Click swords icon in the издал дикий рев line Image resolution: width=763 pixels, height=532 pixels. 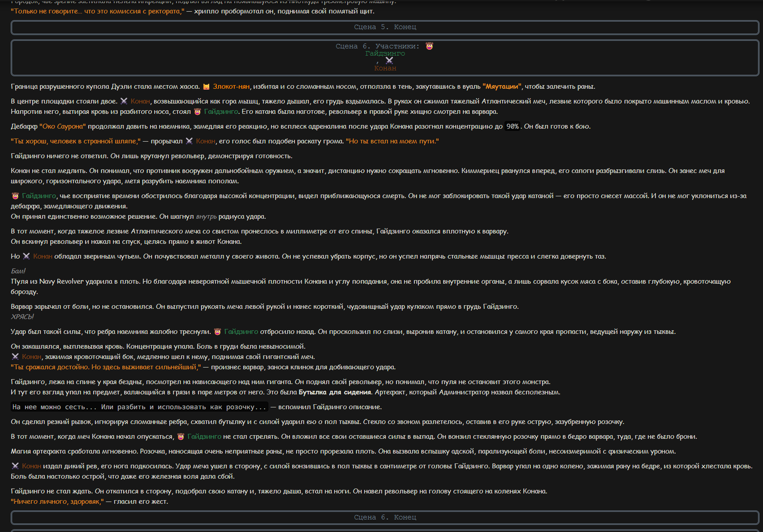tap(15, 466)
